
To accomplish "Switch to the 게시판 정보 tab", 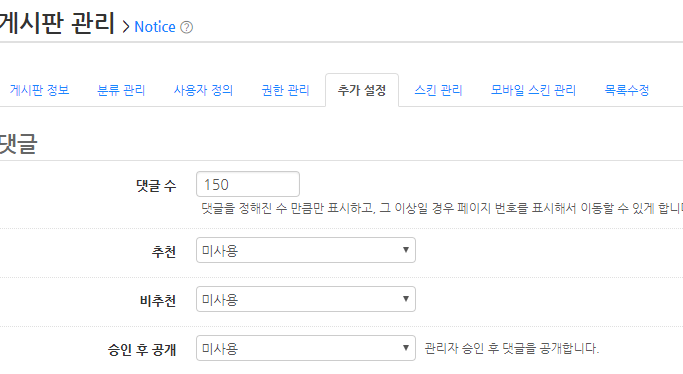I will [x=40, y=90].
